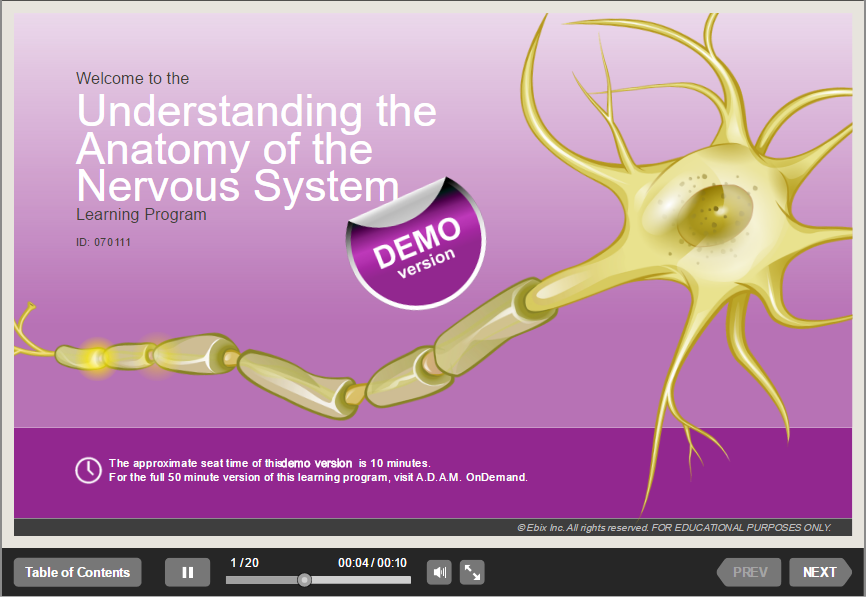This screenshot has height=597, width=866.
Task: Click the glowing node on the axon
Action: [x=97, y=355]
